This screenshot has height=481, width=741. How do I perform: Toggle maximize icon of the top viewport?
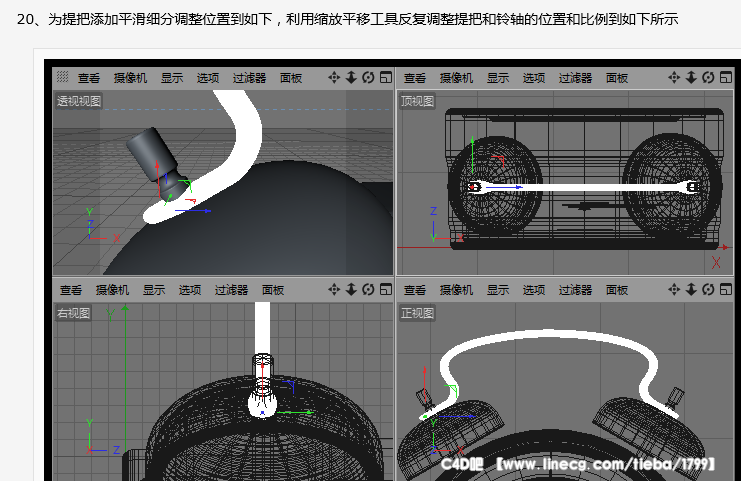[726, 77]
